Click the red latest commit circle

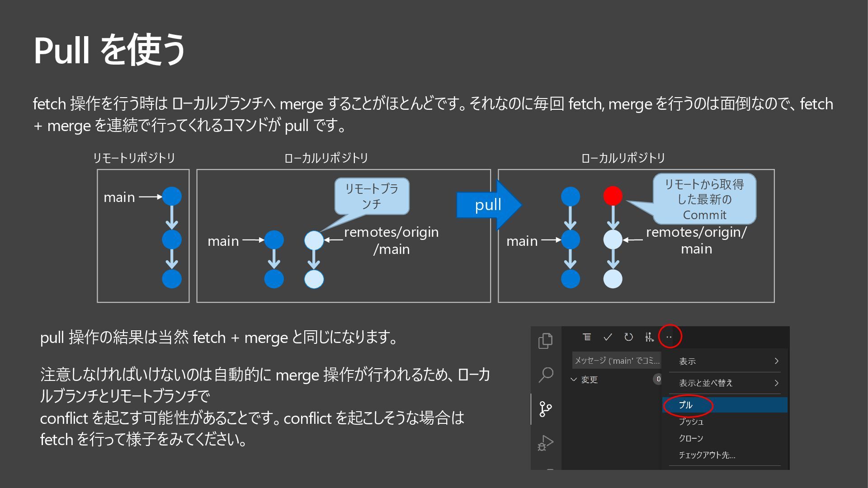click(613, 196)
